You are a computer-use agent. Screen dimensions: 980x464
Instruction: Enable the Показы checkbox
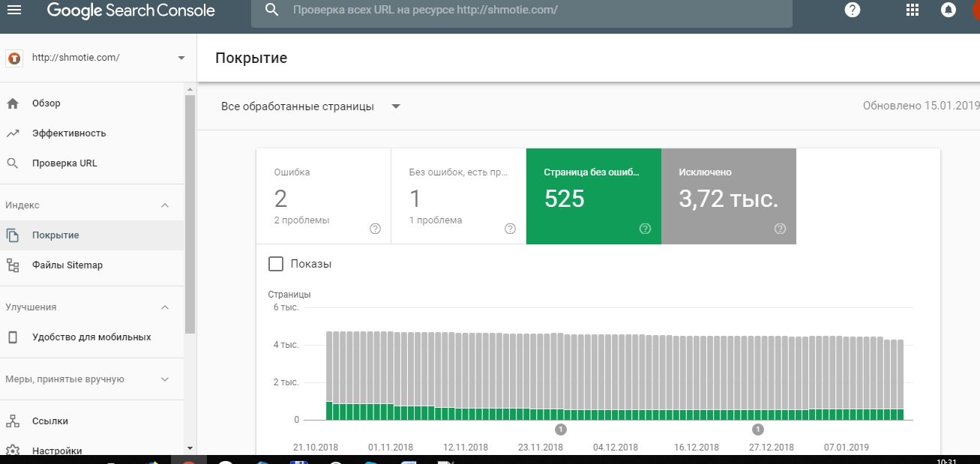click(276, 264)
